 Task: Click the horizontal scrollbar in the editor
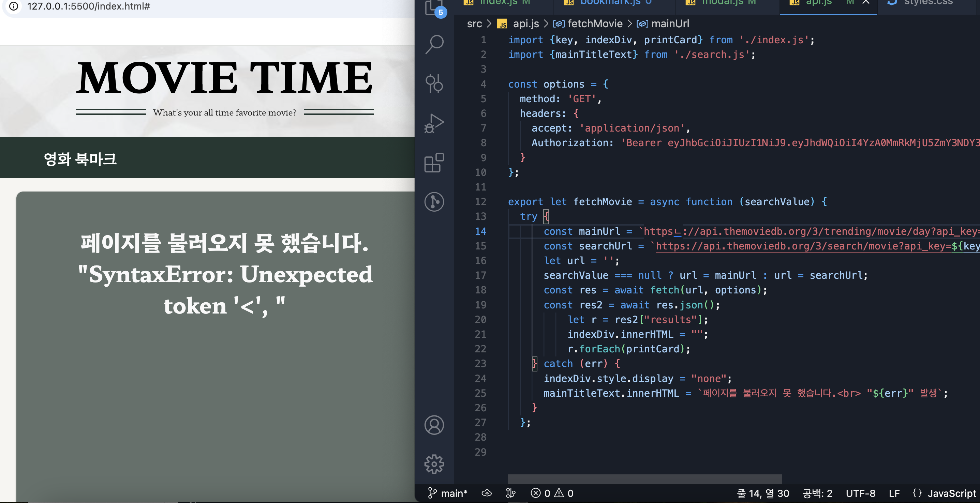[644, 479]
